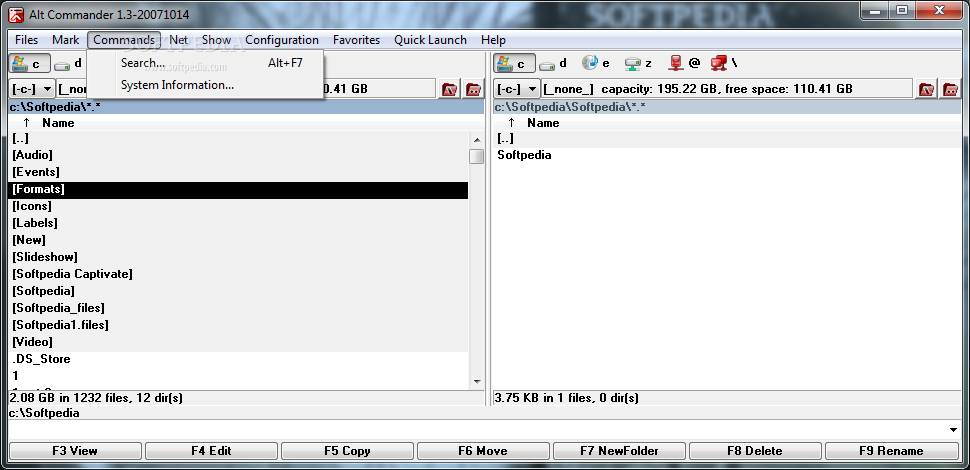970x470 pixels.
Task: Open the Mark menu
Action: pos(66,40)
